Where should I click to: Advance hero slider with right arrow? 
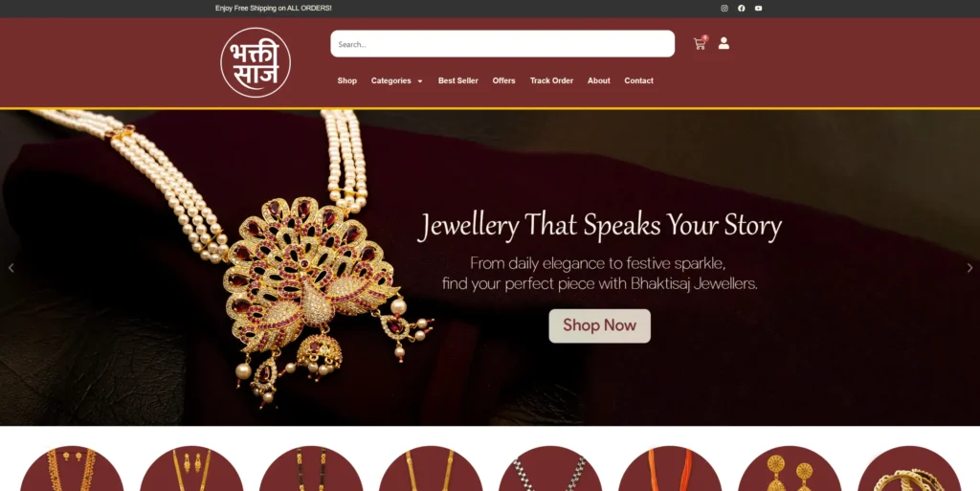969,267
